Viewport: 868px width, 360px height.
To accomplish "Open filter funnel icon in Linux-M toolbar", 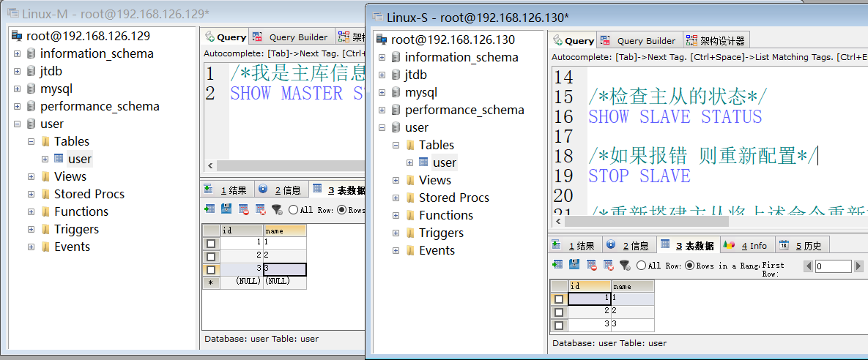I will click(277, 209).
